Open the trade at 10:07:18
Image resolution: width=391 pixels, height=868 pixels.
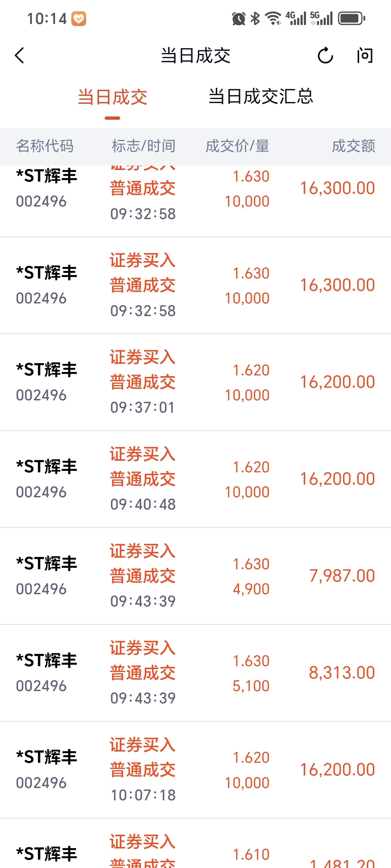point(195,770)
